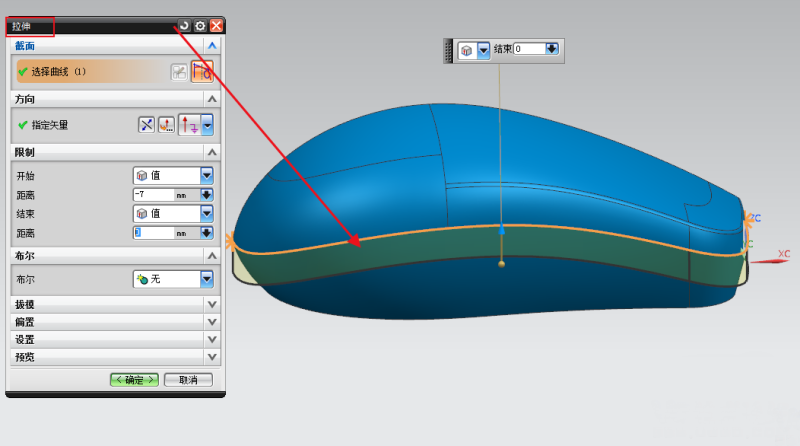800x446 pixels.
Task: Click the start distance field showing -7
Action: (x=153, y=195)
